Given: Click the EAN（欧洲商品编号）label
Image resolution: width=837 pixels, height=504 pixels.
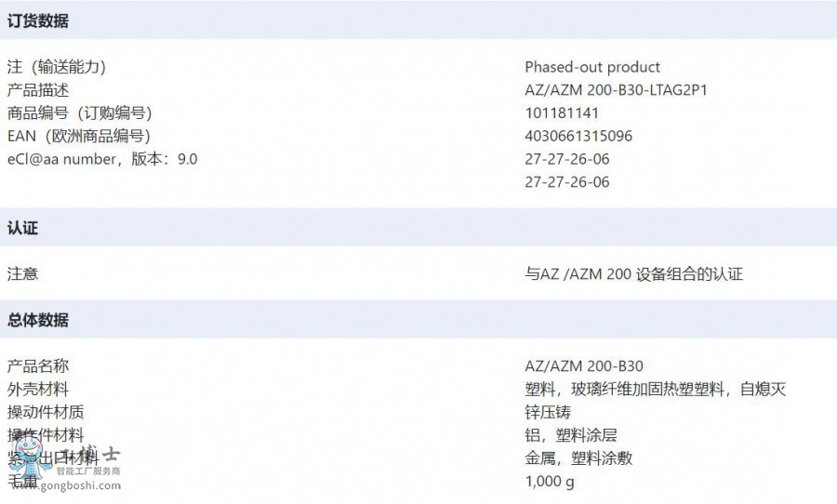Looking at the screenshot, I should tap(77, 136).
